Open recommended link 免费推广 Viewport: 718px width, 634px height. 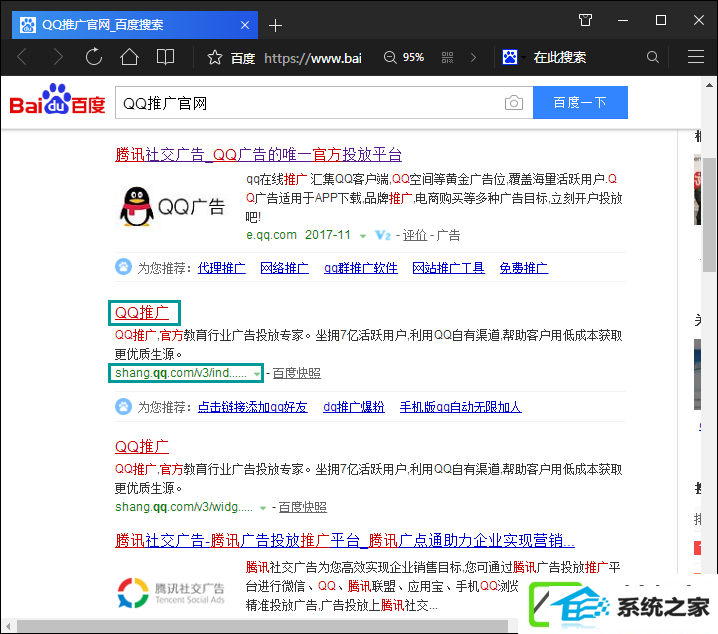[x=524, y=268]
